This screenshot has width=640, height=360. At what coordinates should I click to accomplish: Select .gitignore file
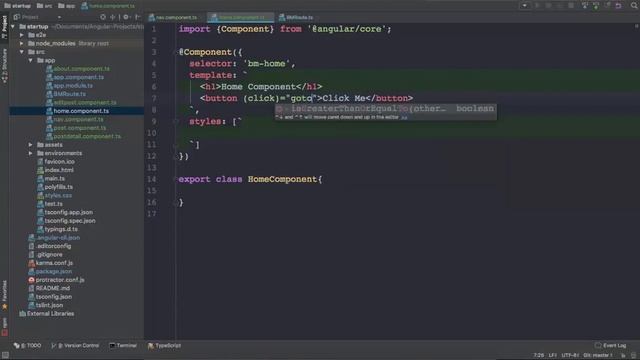(x=45, y=255)
